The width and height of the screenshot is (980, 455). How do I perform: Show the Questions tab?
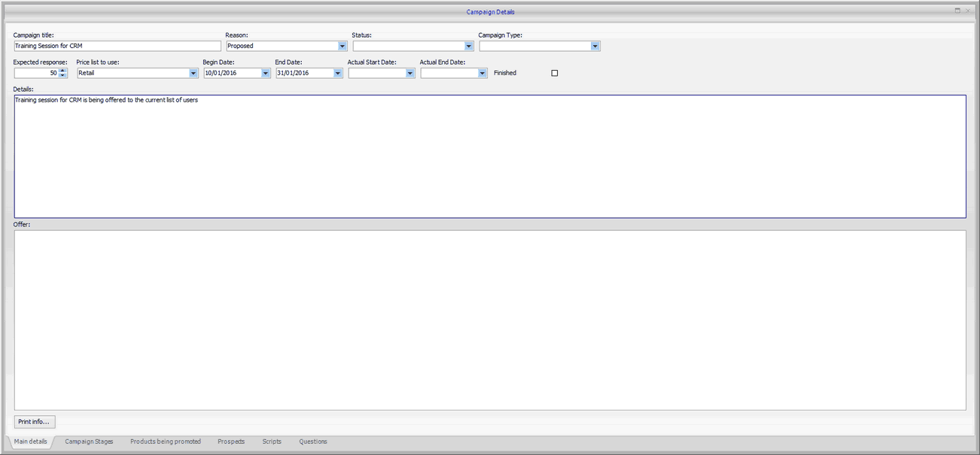(x=313, y=441)
